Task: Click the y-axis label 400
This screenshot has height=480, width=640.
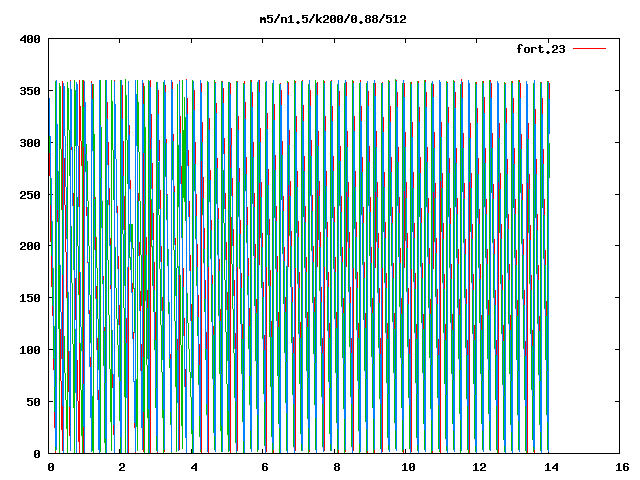Action: tap(30, 39)
